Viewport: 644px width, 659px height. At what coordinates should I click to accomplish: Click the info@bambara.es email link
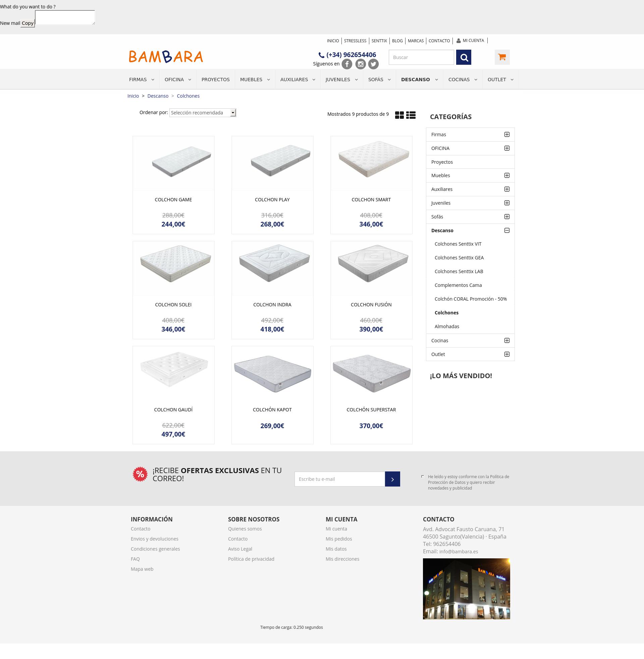coord(458,552)
